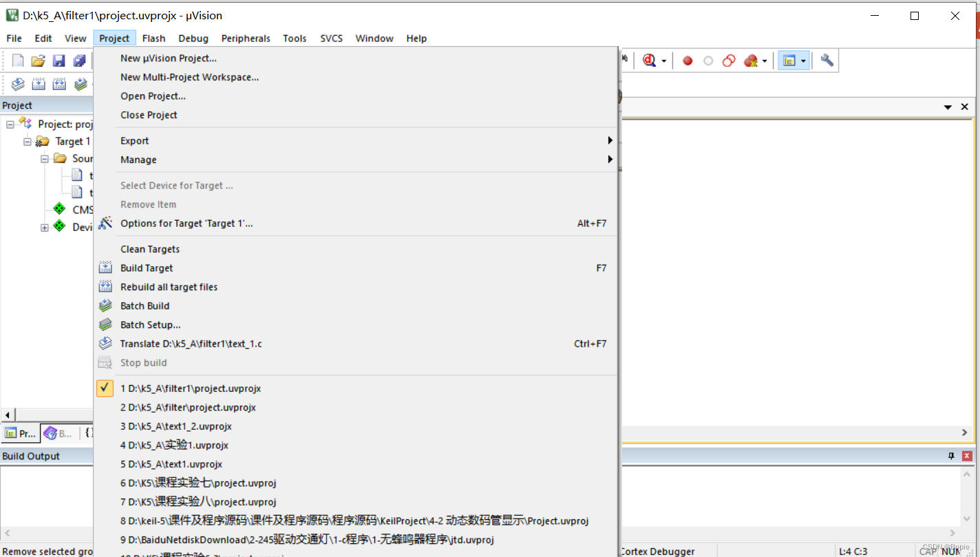980x557 pixels.
Task: Create a new file from toolbar
Action: click(19, 61)
